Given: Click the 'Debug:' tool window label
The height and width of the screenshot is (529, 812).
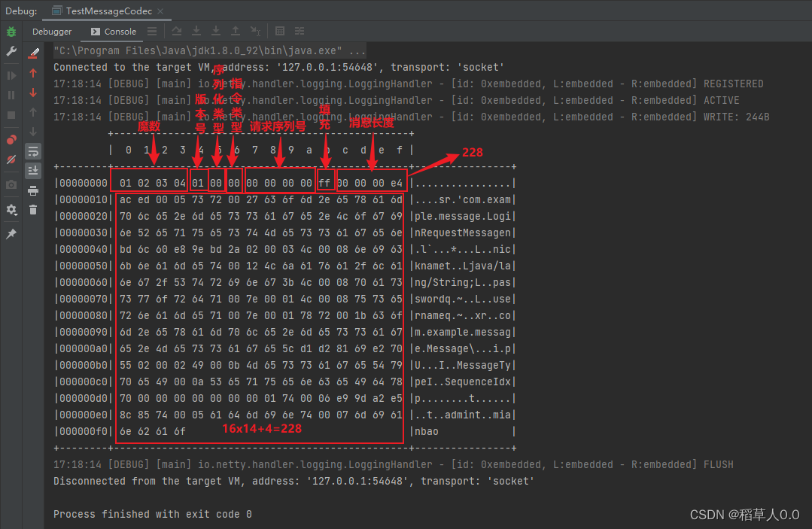Looking at the screenshot, I should click(21, 11).
